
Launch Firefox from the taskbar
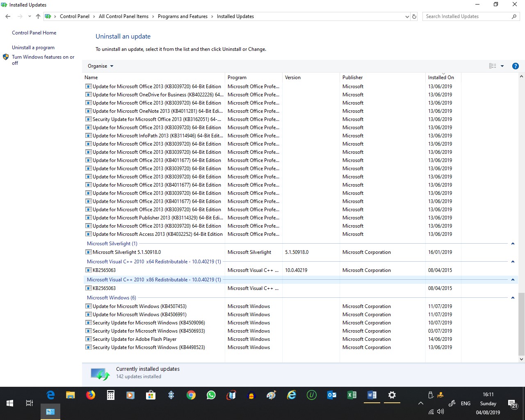tap(91, 395)
